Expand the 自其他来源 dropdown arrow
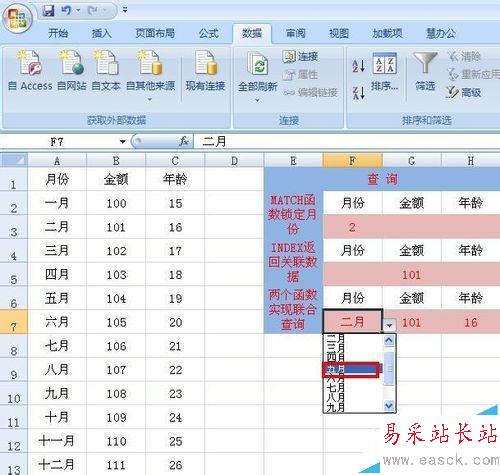Image resolution: width=500 pixels, height=475 pixels. pos(150,99)
